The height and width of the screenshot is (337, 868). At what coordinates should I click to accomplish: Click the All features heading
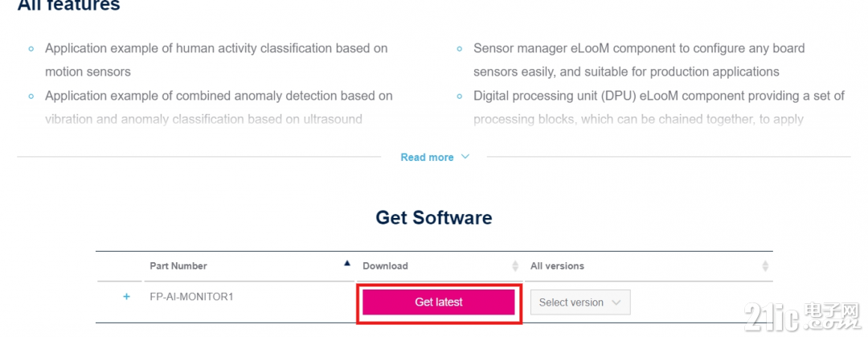click(x=68, y=5)
